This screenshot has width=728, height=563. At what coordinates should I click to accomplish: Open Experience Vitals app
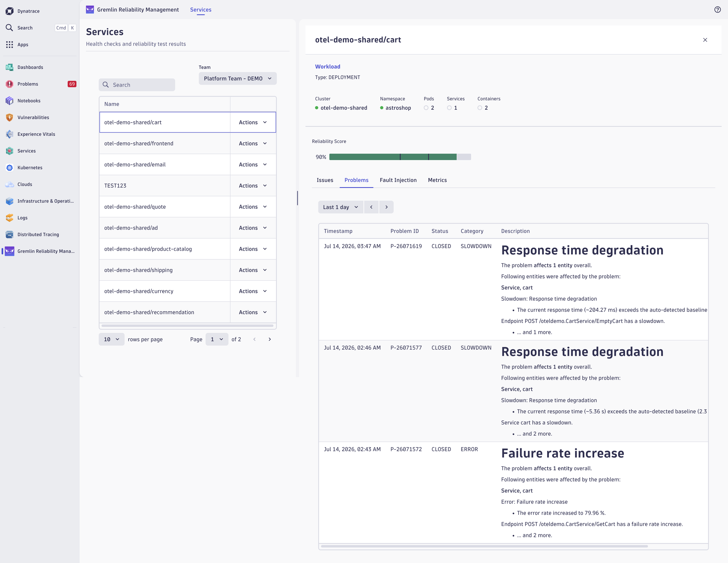point(39,134)
